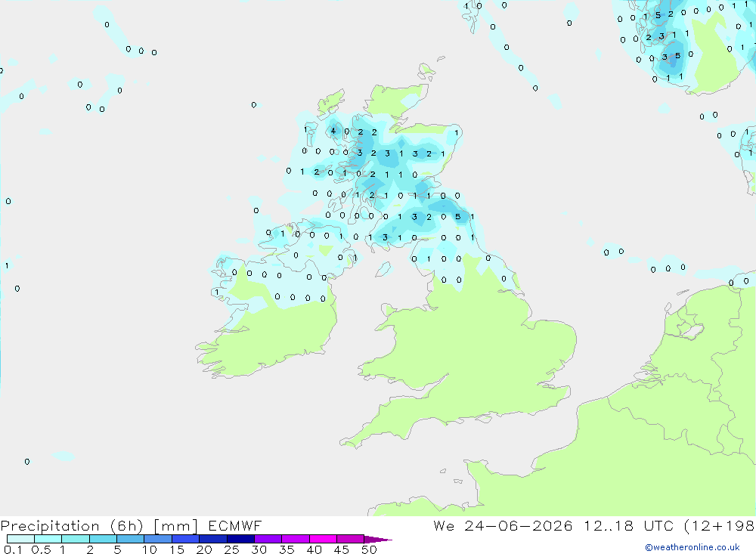756x554 pixels.
Task: Click the 'Precipitation (6h)' title text
Action: pyautogui.click(x=73, y=526)
